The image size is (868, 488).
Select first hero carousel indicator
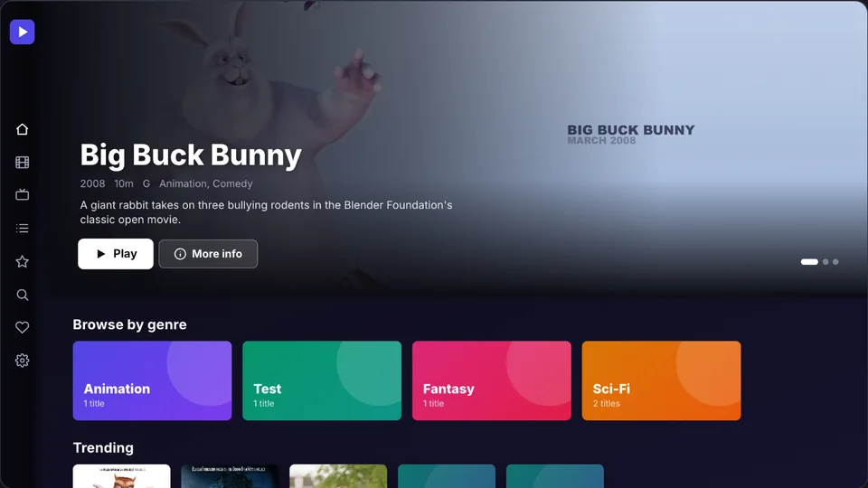pos(809,262)
